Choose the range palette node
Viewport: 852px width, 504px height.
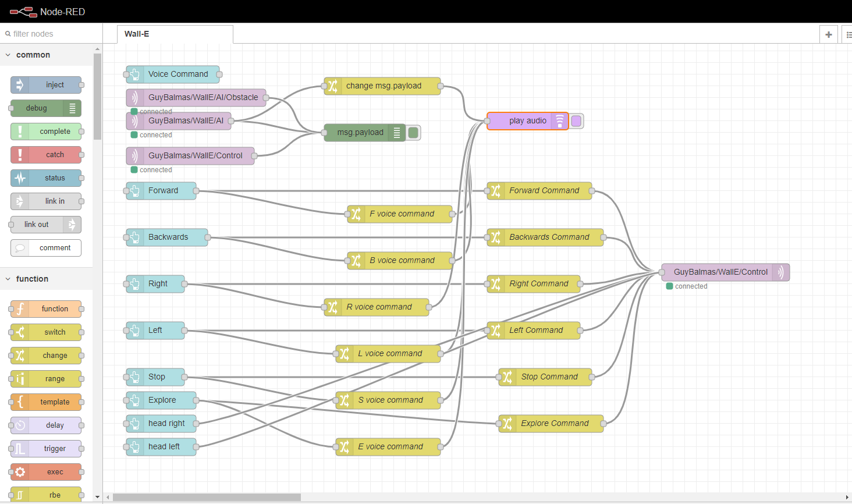click(46, 379)
